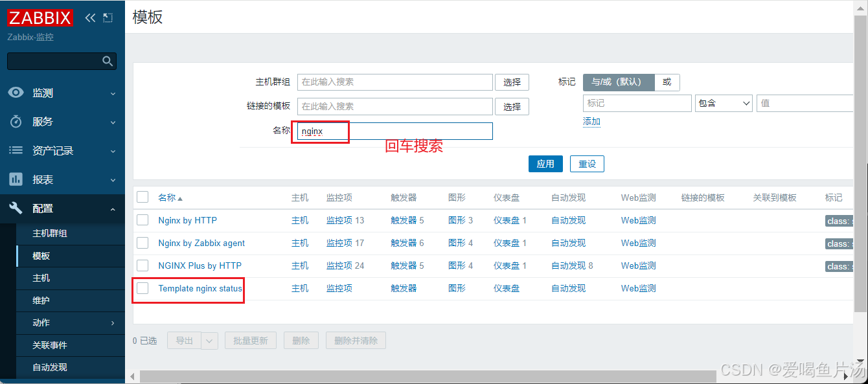The width and height of the screenshot is (868, 384).
Task: Open the dropdown arrow next to 导出
Action: pos(209,341)
